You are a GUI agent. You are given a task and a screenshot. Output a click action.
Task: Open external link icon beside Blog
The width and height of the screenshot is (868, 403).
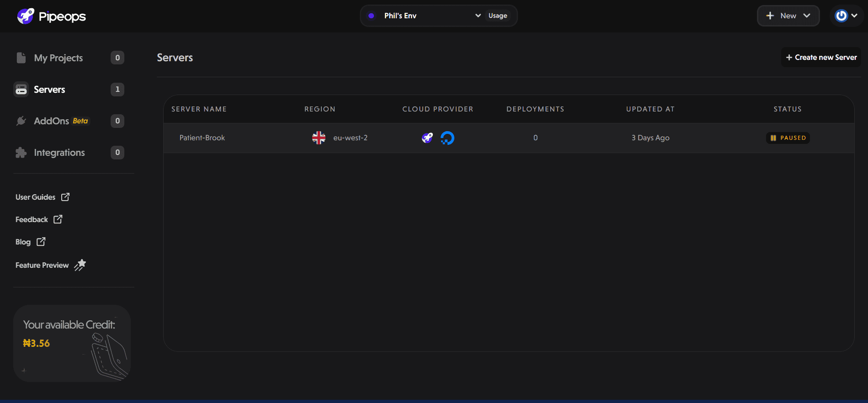click(x=41, y=242)
